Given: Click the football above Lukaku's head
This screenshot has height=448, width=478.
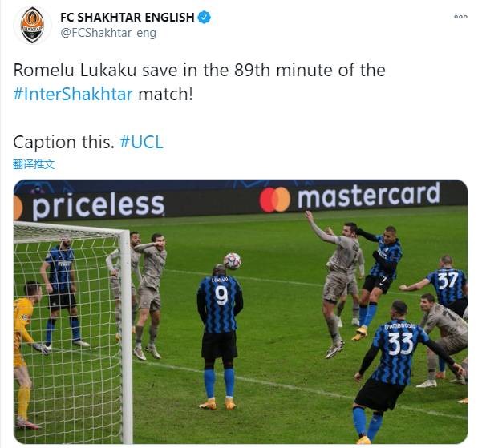Looking at the screenshot, I should (233, 261).
